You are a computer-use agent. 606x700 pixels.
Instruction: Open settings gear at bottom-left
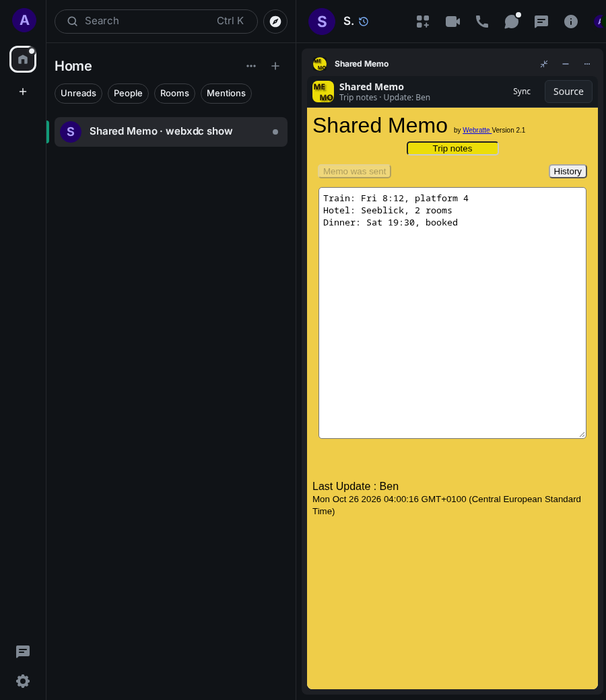[x=23, y=680]
